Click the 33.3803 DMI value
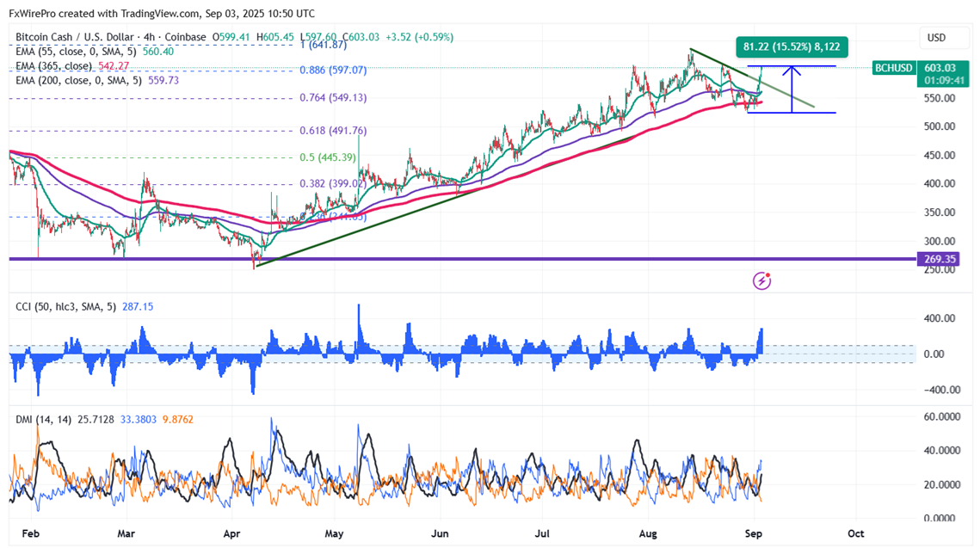Viewport: 980px width, 548px height. [138, 420]
